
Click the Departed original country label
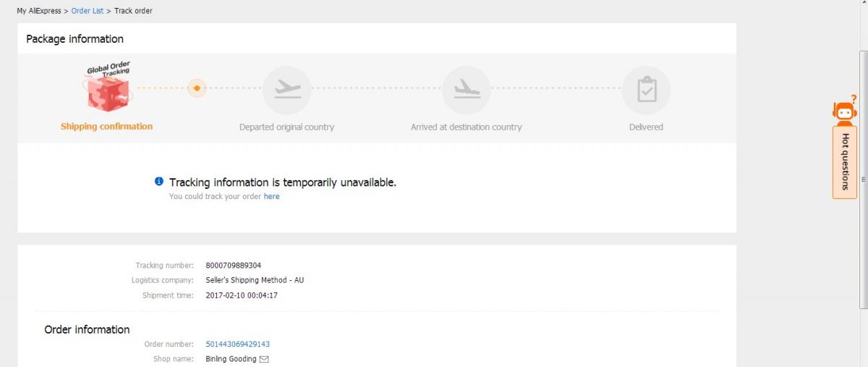[x=286, y=127]
